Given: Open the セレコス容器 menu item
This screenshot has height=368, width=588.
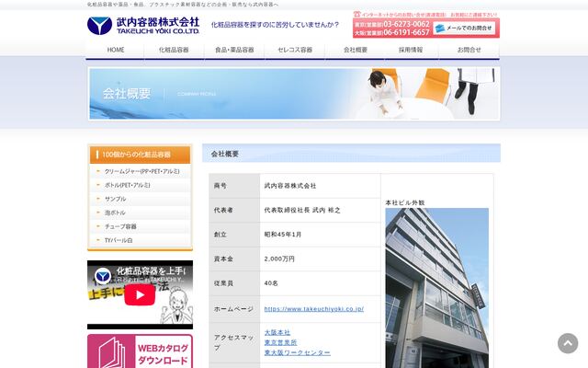Looking at the screenshot, I should 295,50.
